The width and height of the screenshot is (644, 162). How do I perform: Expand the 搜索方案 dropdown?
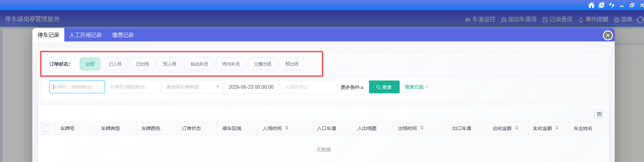pyautogui.click(x=417, y=87)
